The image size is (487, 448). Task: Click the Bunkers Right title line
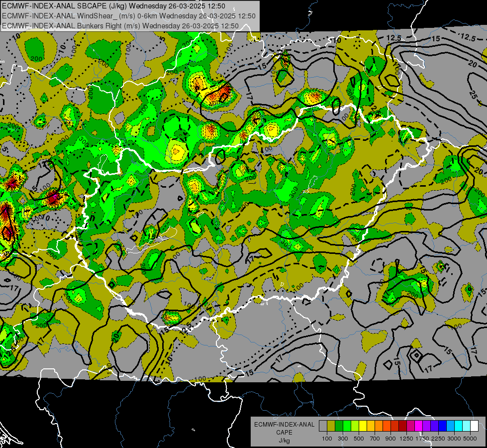[120, 26]
